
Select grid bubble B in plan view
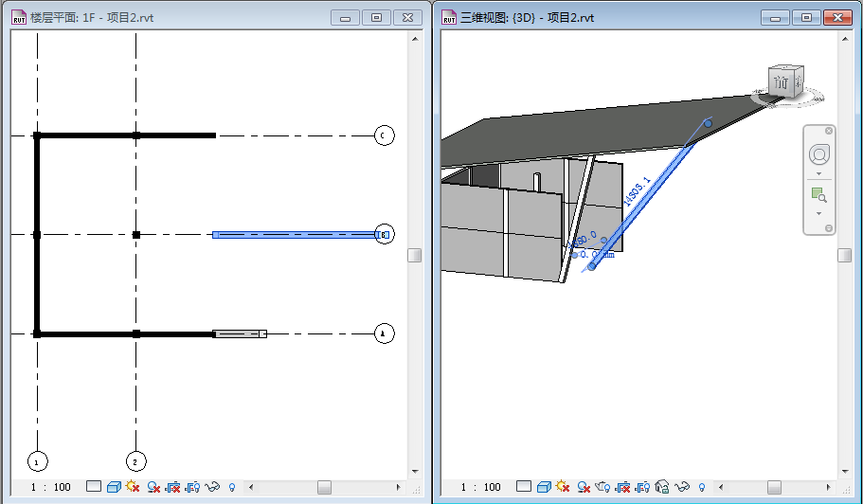pyautogui.click(x=385, y=235)
